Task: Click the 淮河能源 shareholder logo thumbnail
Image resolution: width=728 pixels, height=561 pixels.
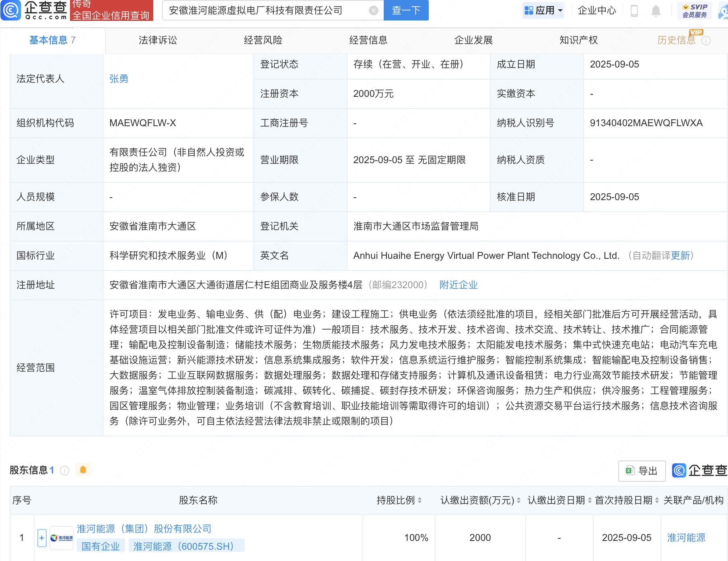Action: tap(62, 538)
